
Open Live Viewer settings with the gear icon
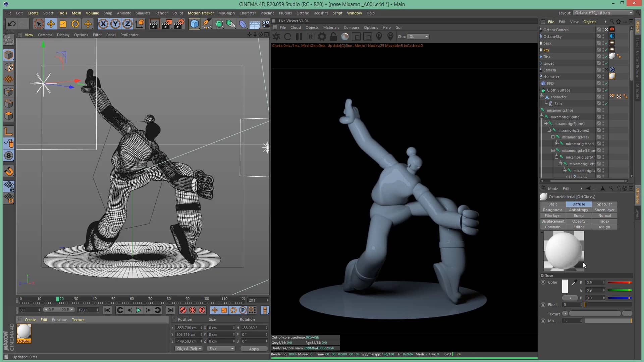pyautogui.click(x=322, y=37)
